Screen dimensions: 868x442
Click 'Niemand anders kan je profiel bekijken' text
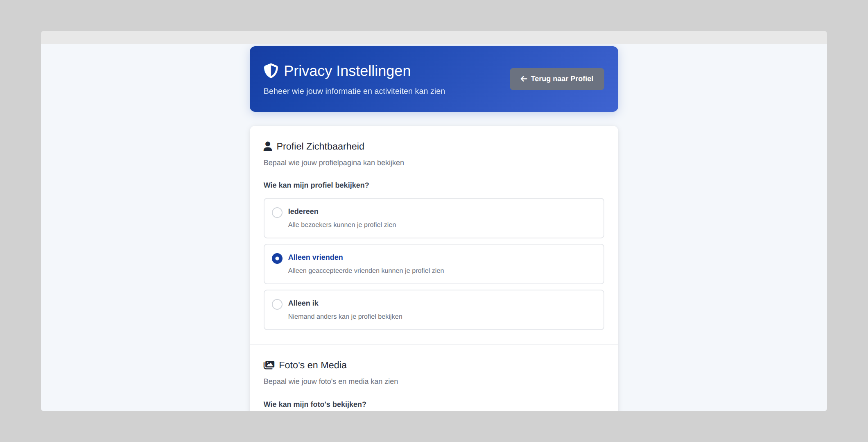click(x=345, y=316)
